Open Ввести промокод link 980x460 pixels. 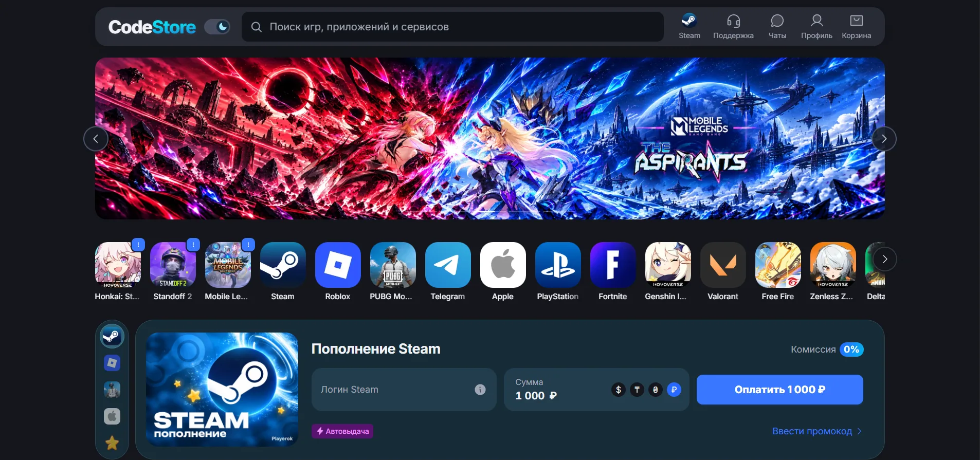tap(817, 431)
